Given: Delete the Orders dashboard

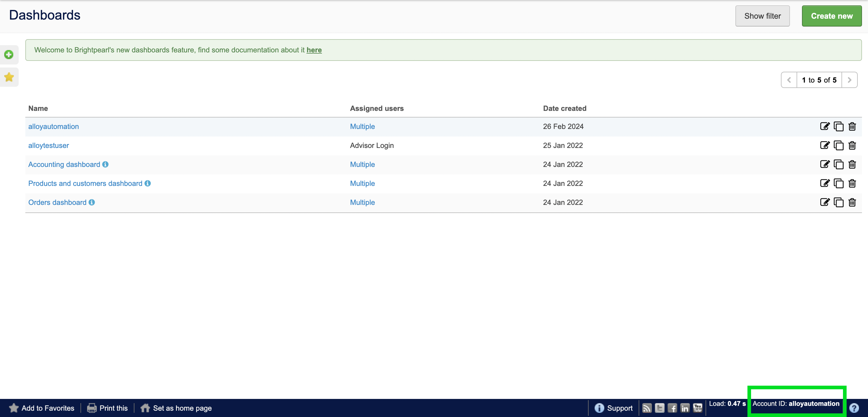Looking at the screenshot, I should (852, 202).
